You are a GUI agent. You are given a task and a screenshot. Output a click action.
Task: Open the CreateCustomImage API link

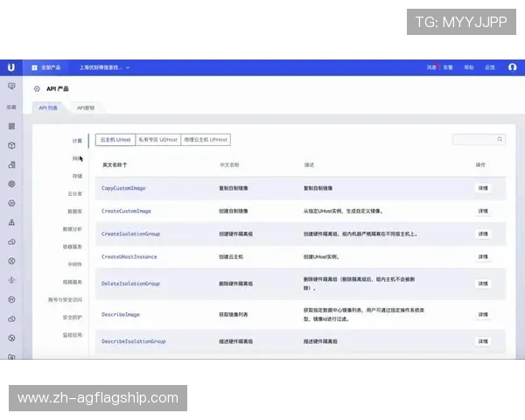[126, 211]
